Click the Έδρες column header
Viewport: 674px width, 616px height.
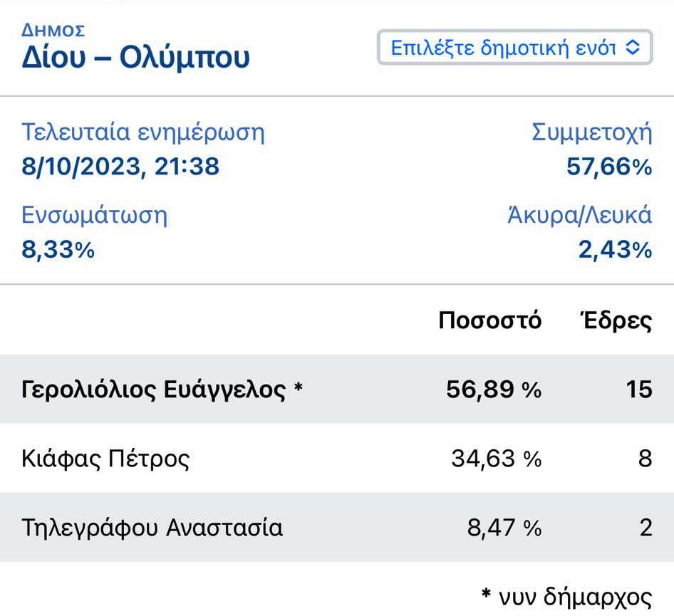pyautogui.click(x=615, y=320)
